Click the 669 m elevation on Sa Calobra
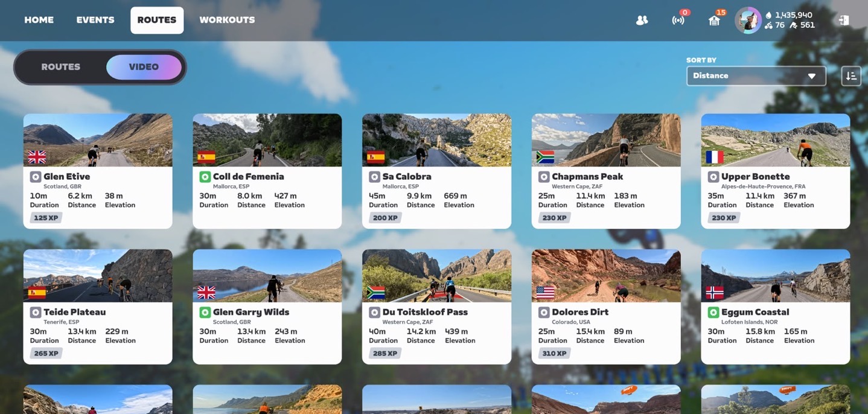 pos(456,196)
